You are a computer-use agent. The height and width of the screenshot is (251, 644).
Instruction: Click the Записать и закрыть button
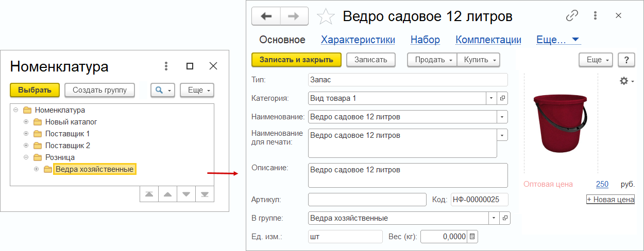tap(296, 60)
